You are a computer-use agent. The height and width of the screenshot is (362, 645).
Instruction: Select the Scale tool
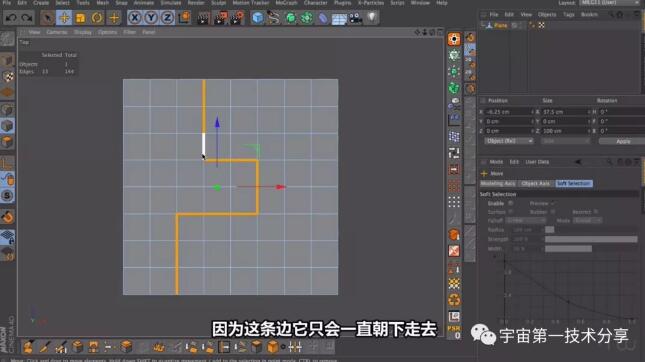pyautogui.click(x=81, y=18)
